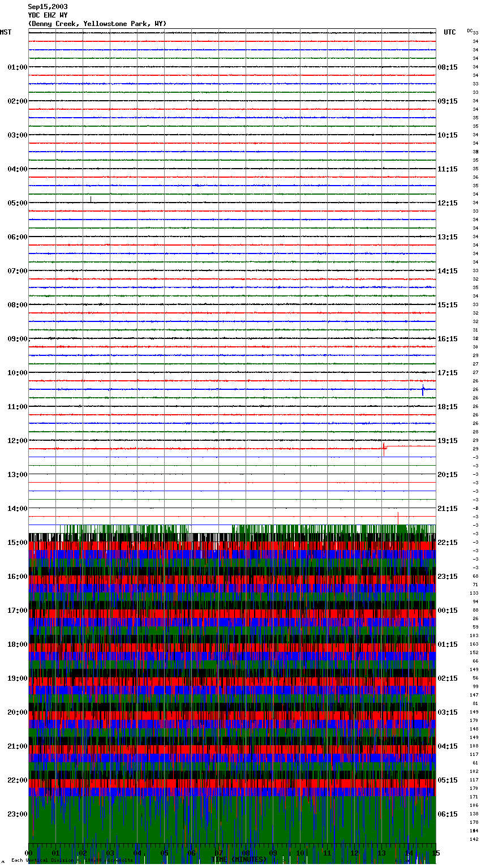Viewport: 481px width, 868px height.
Task: Click the 22:15 UTC time label
Action: click(x=448, y=543)
